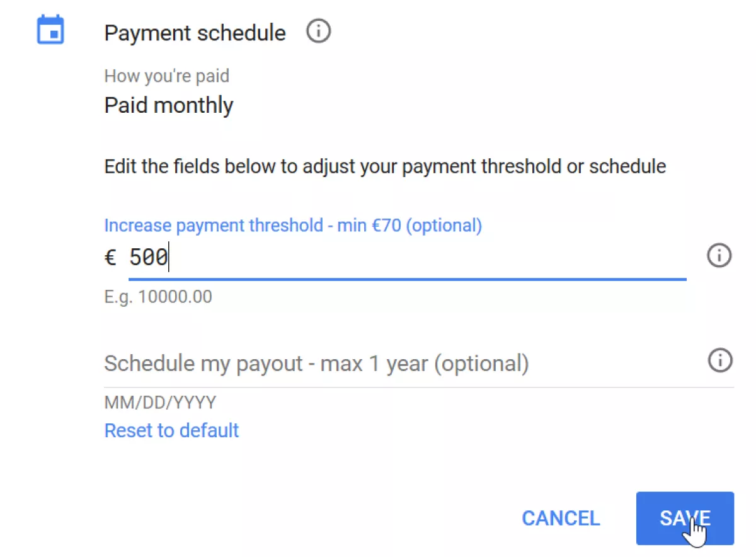The image size is (756, 557).
Task: Click the E.g. 10000.00 hint text
Action: [157, 297]
